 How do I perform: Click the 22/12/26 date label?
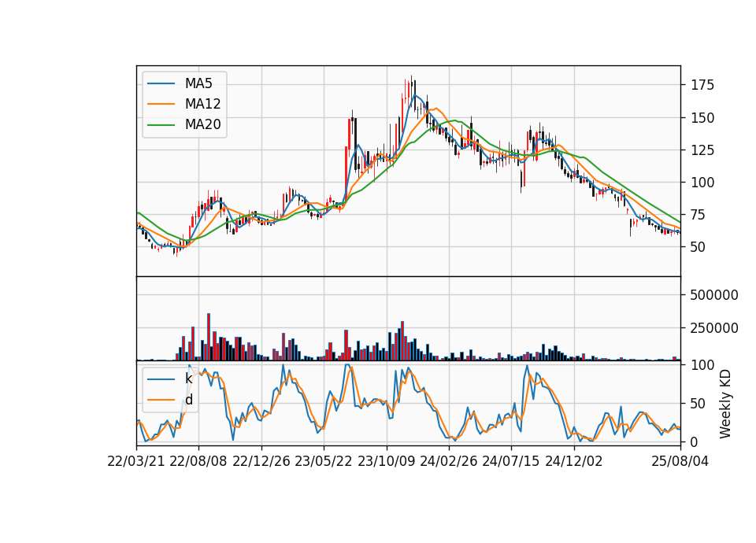(261, 461)
